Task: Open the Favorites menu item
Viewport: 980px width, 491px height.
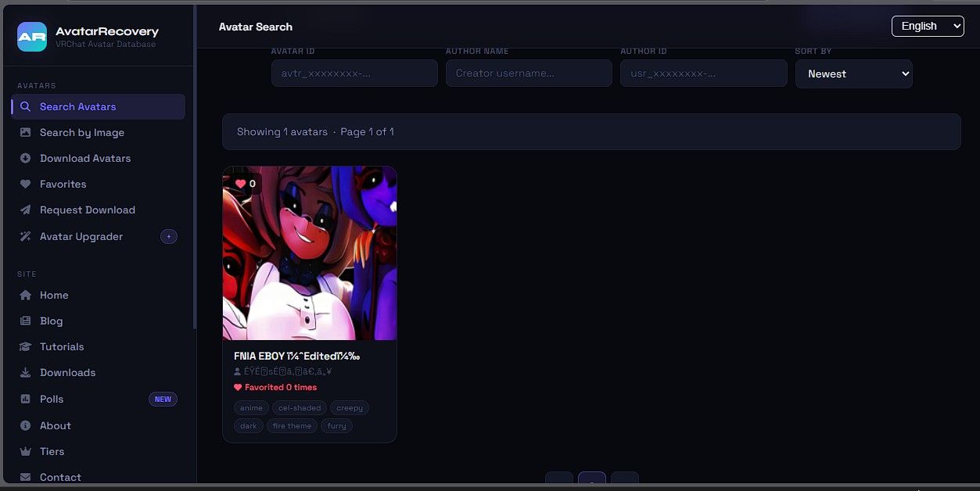Action: click(x=98, y=184)
